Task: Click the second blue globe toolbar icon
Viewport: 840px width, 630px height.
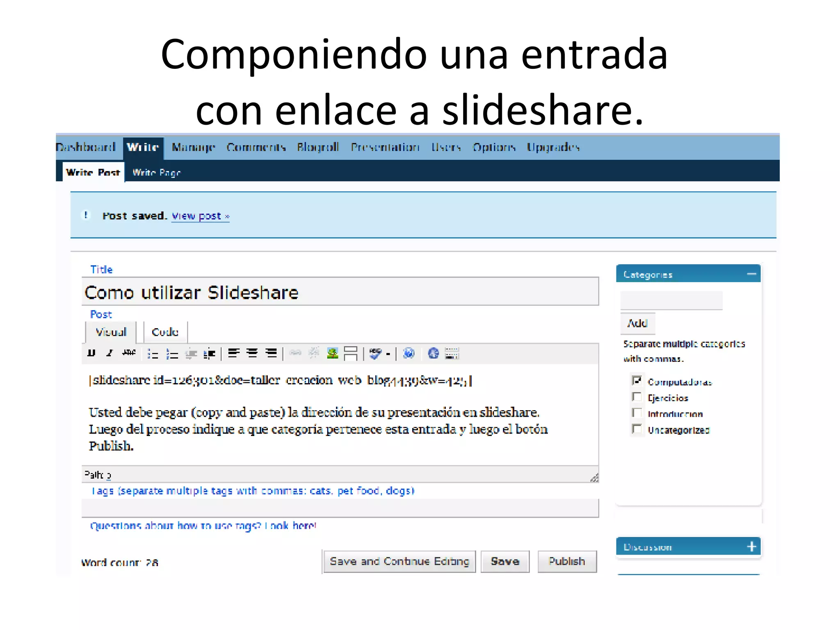Action: [433, 353]
